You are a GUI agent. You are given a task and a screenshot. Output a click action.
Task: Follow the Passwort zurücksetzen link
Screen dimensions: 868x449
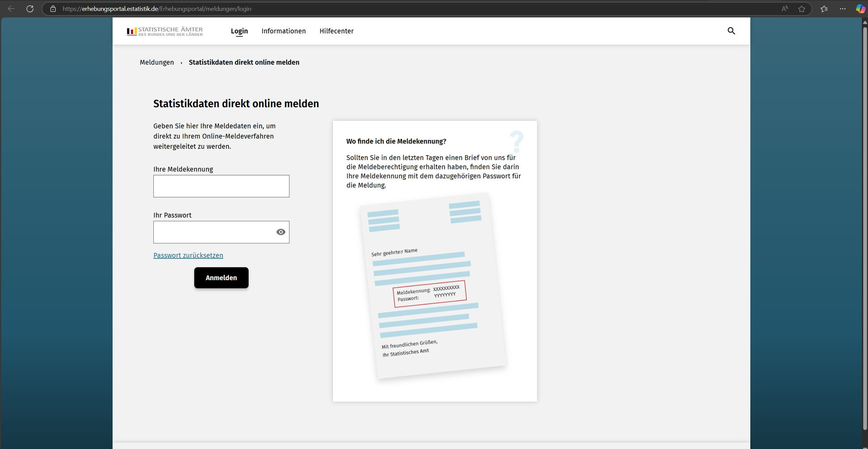(188, 255)
